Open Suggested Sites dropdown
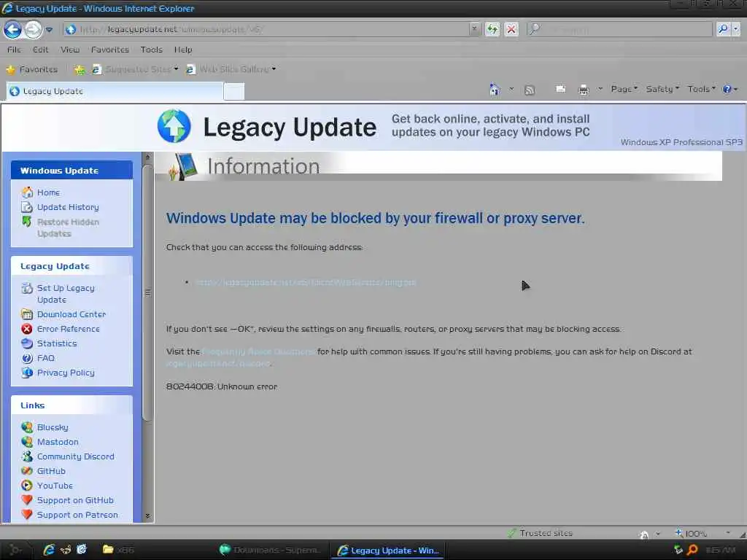 (136, 69)
